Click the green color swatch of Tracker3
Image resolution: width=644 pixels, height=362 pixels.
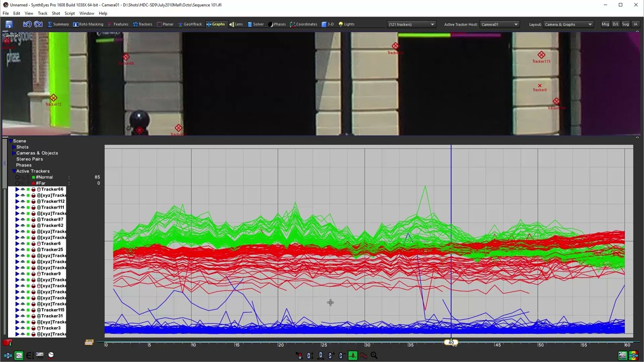pyautogui.click(x=28, y=328)
